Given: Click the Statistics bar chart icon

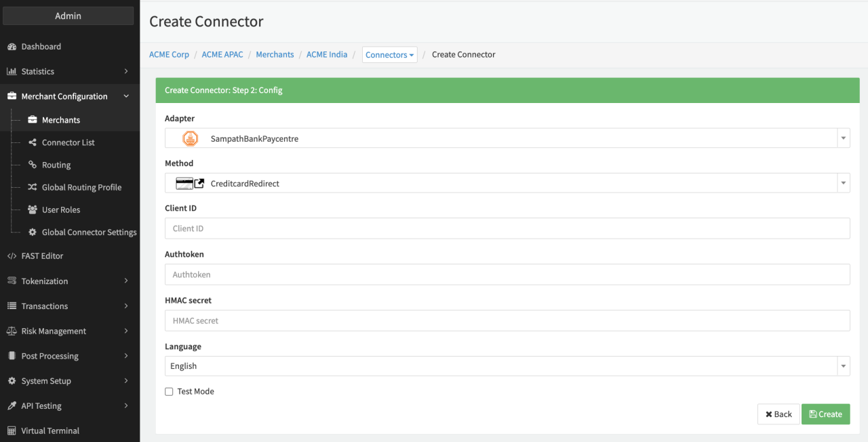Looking at the screenshot, I should click(12, 71).
